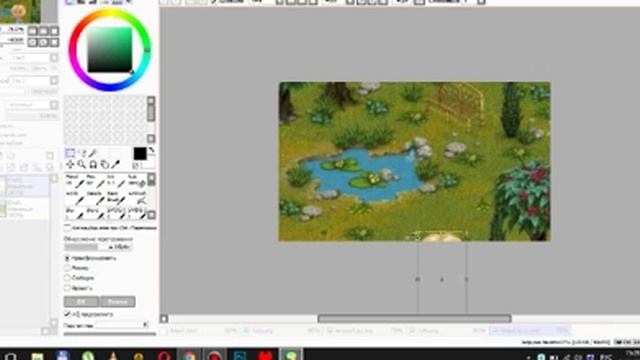This screenshot has width=640, height=360.
Task: Click the brush presets scroll-down arrow
Action: pyautogui.click(x=151, y=215)
